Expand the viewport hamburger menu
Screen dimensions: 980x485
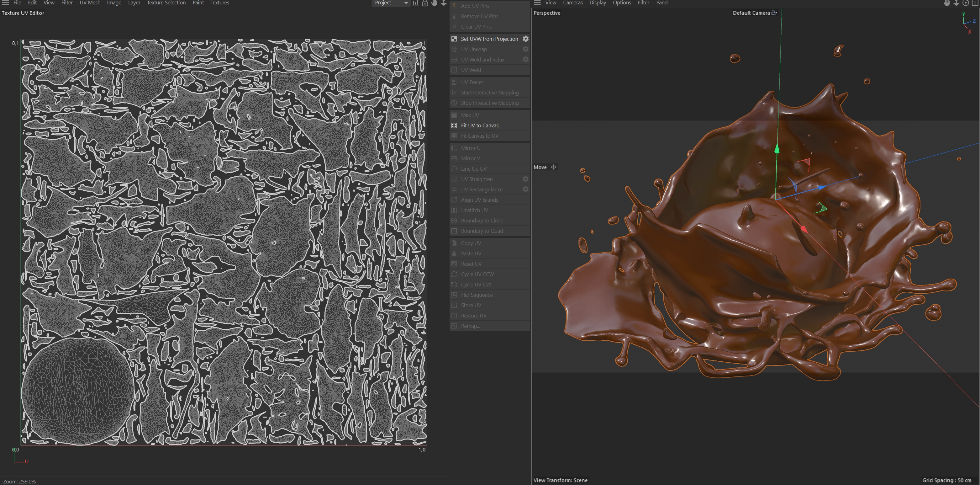[537, 3]
